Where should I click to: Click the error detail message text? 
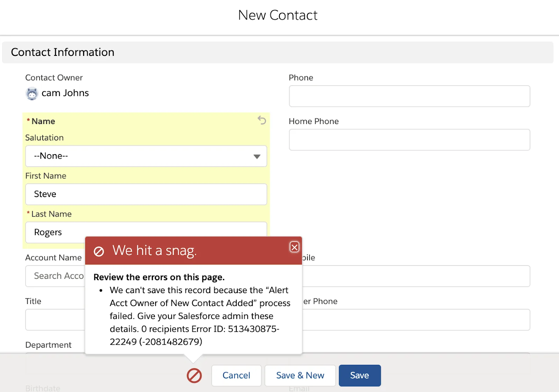200,316
